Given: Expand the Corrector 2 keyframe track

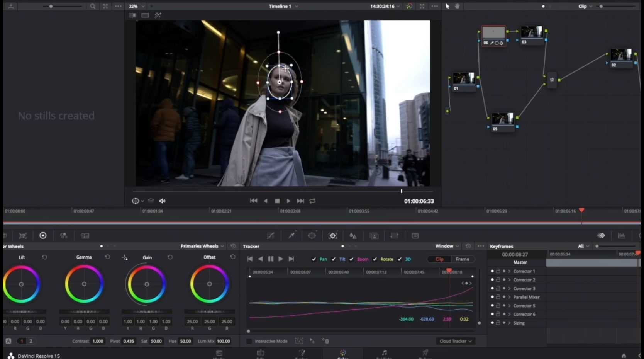Looking at the screenshot, I should (x=510, y=280).
